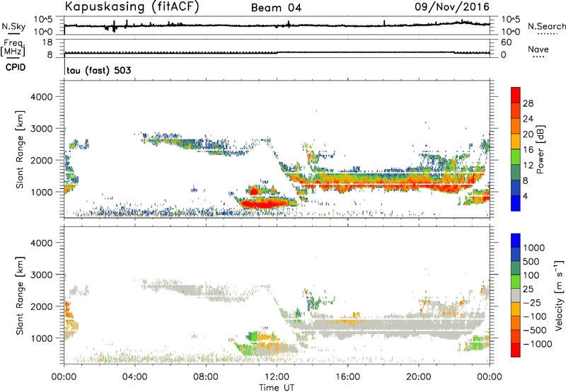Image resolution: width=566 pixels, height=392 pixels.
Task: Click the 'CPID' label
Action: click(16, 67)
